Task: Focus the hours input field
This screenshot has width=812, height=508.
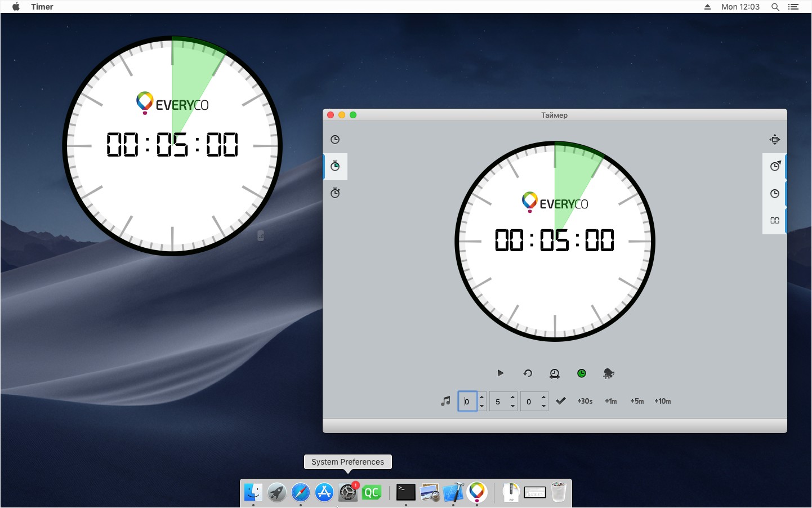Action: (467, 402)
